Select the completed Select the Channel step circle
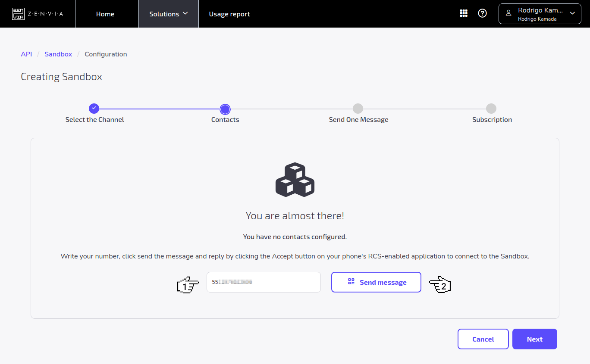 pos(94,109)
